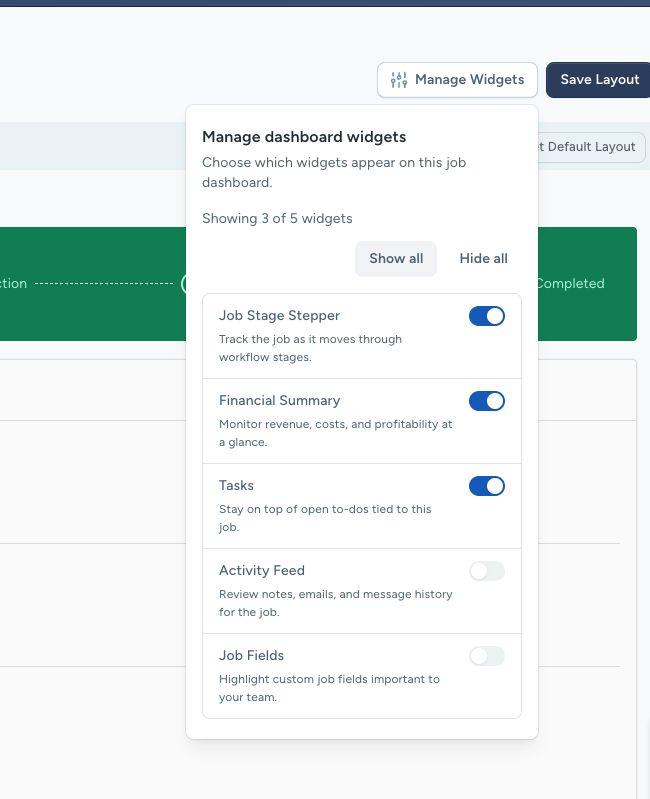This screenshot has height=799, width=650.
Task: Turn on the Job Fields toggle
Action: click(487, 656)
